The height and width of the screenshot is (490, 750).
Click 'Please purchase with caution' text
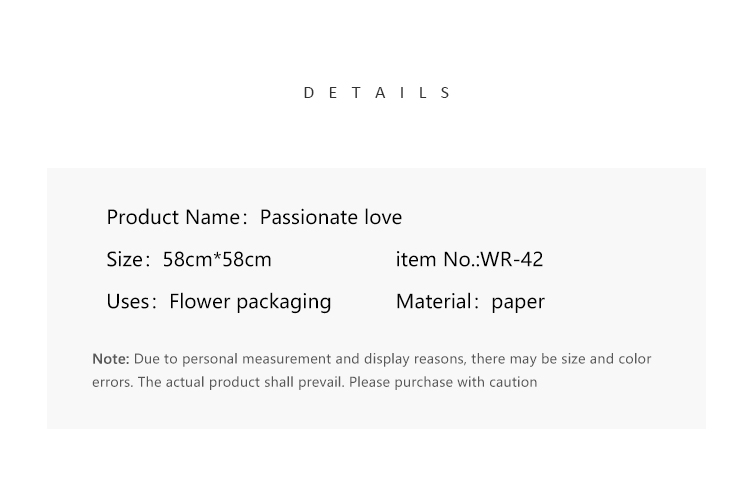click(443, 382)
